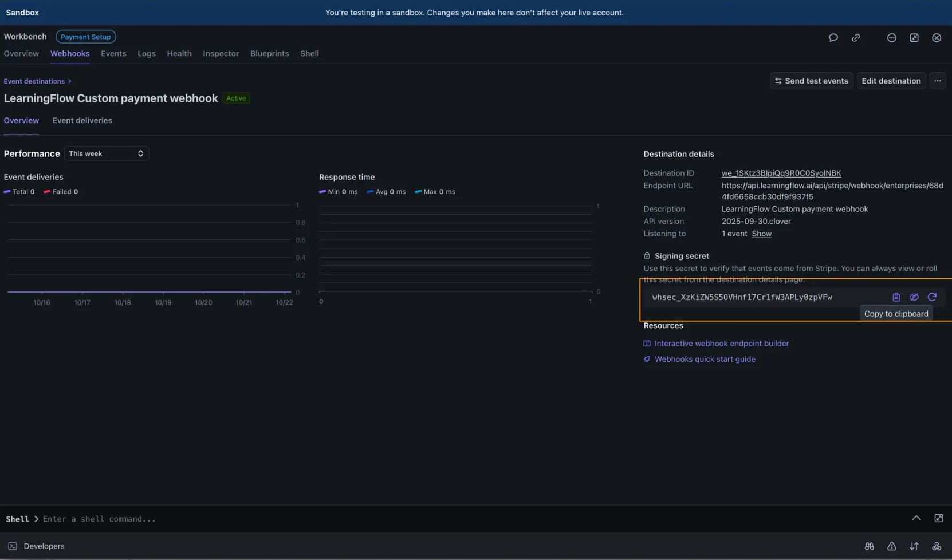Screen dimensions: 952x560
Task: Reveal the hidden signing secret value
Action: click(914, 297)
